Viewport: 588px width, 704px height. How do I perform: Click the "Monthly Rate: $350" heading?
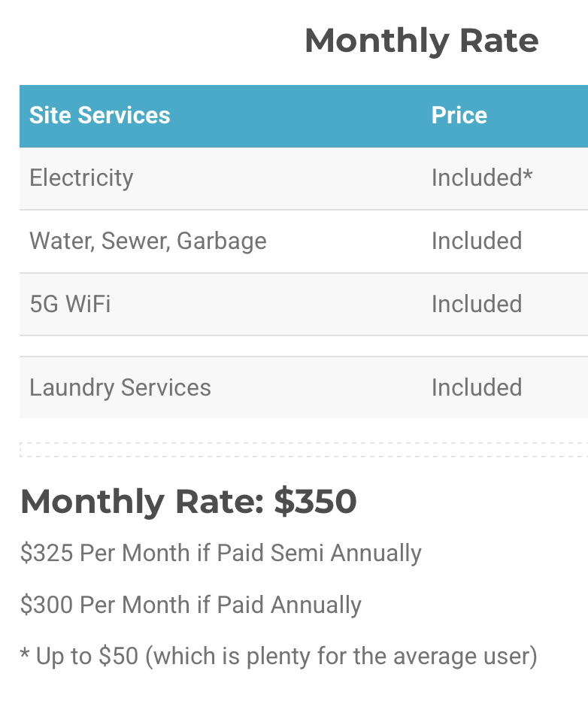point(188,502)
